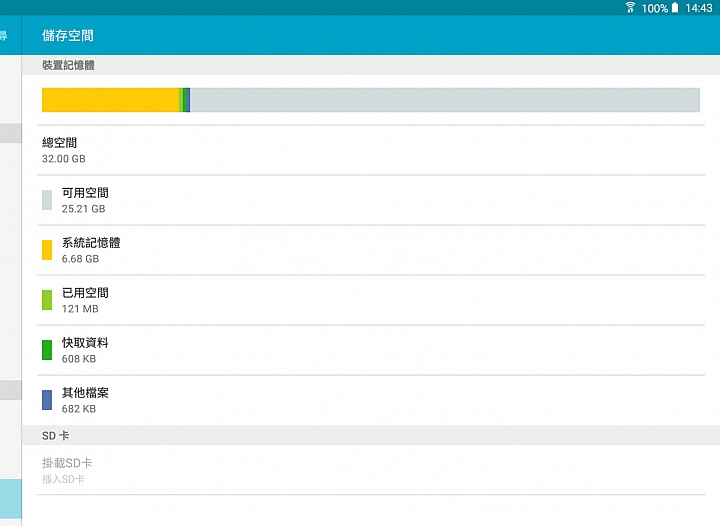Open 系統記憶體 6.68 GB item
Viewport: 720px width, 526px height.
click(x=371, y=251)
